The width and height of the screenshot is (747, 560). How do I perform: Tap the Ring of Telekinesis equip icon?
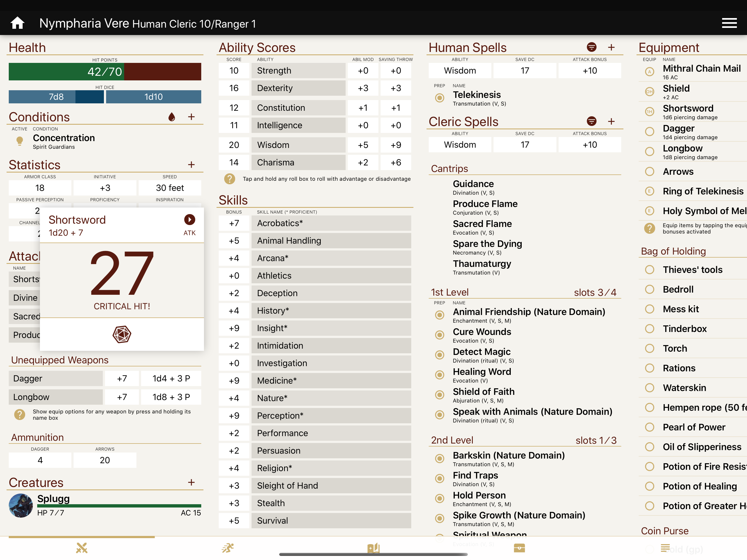(x=649, y=191)
